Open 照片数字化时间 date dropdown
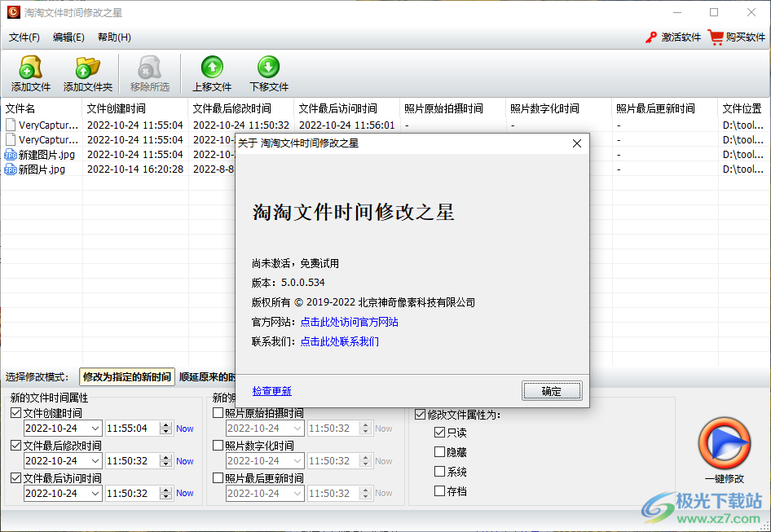Image resolution: width=771 pixels, height=532 pixels. point(297,460)
